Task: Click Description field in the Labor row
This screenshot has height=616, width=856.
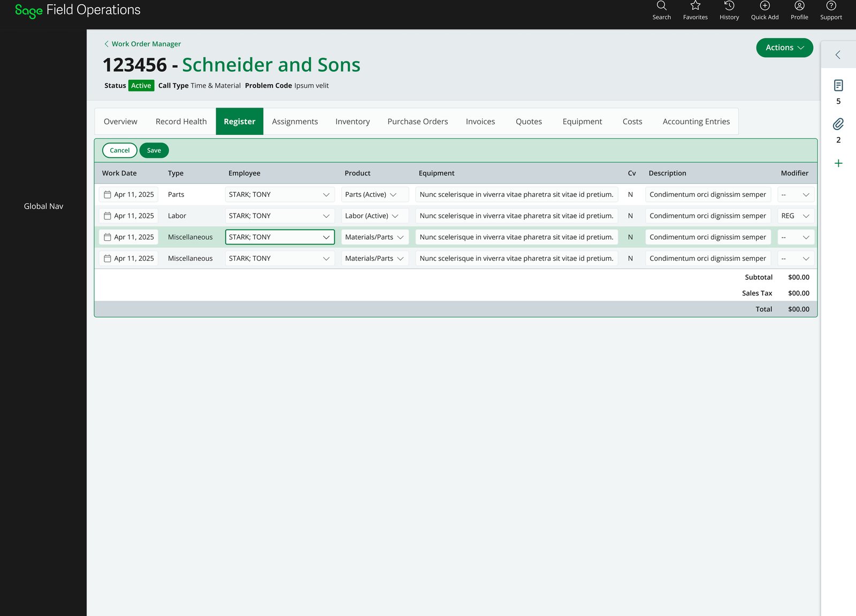Action: 708,216
